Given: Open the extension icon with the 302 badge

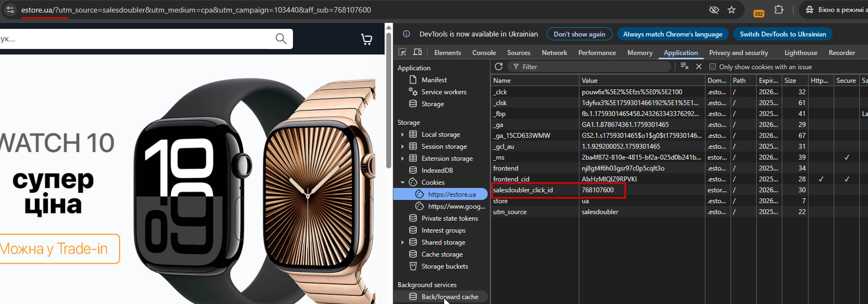Looking at the screenshot, I should tap(758, 11).
